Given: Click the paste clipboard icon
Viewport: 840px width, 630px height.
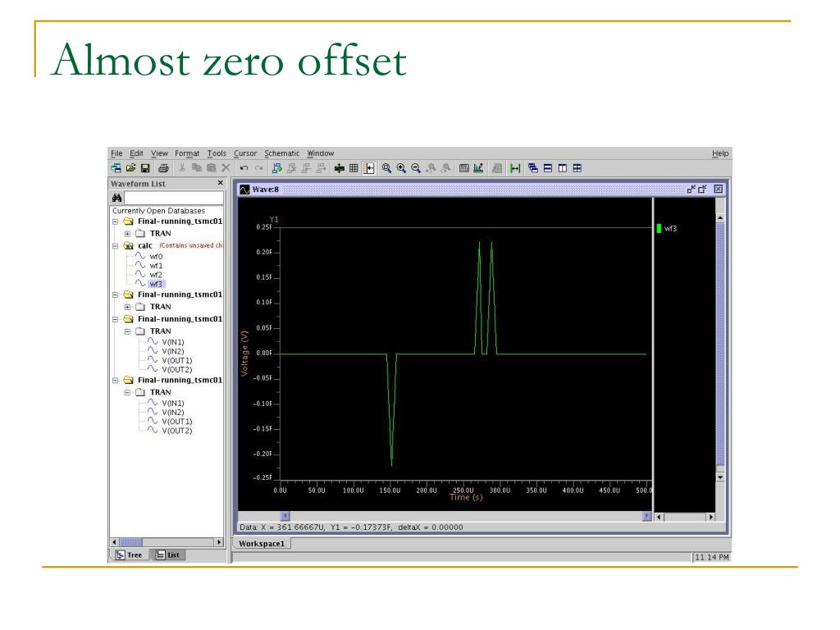Looking at the screenshot, I should coord(211,168).
